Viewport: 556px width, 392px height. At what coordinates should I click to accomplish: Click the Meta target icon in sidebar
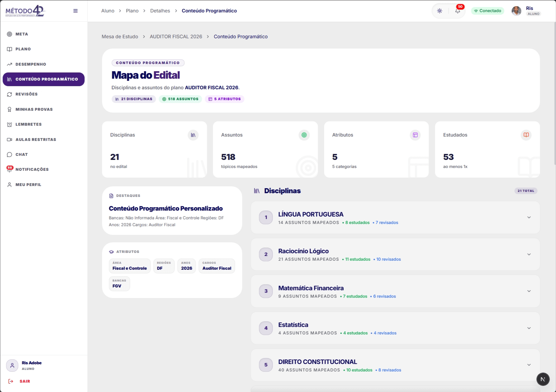click(x=9, y=34)
